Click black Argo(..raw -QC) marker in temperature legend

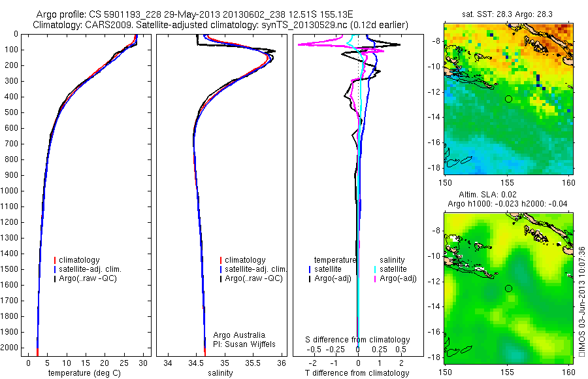pyautogui.click(x=55, y=279)
